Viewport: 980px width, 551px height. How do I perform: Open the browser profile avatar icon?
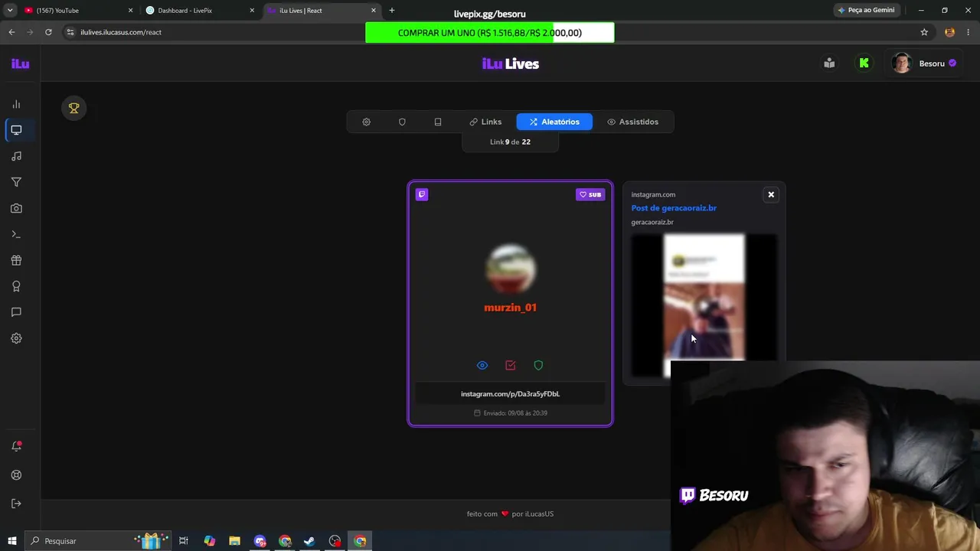point(950,32)
